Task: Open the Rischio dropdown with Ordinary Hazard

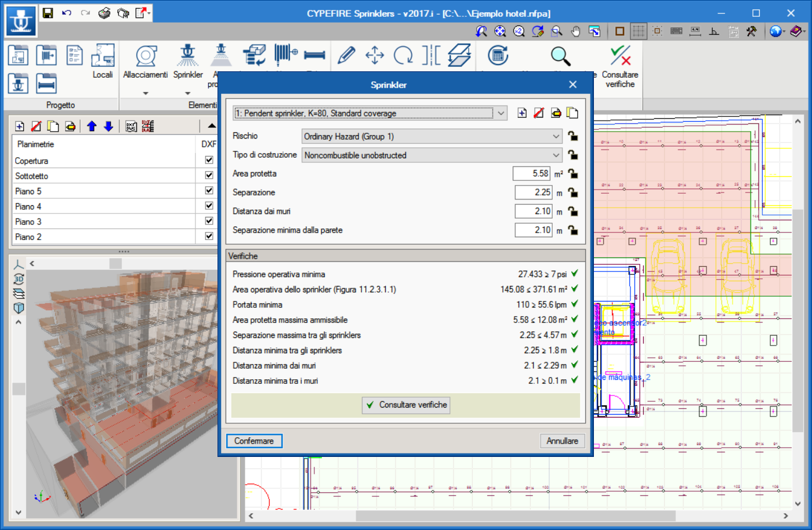Action: (432, 136)
